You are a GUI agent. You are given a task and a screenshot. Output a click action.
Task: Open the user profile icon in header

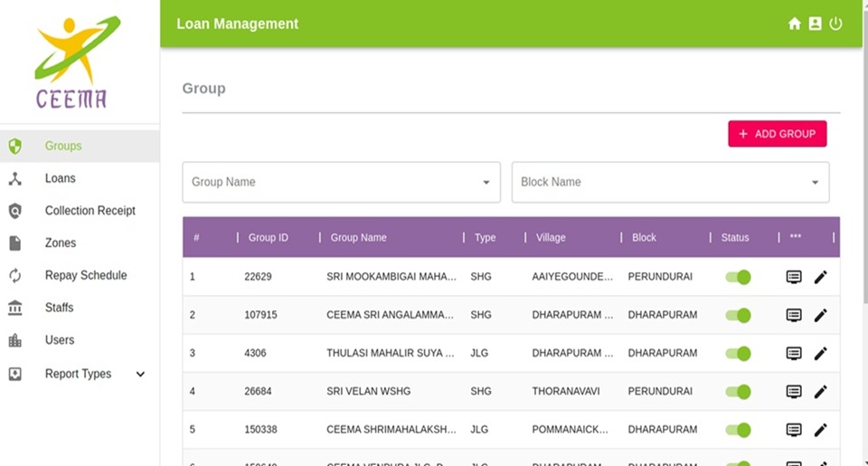click(x=815, y=24)
